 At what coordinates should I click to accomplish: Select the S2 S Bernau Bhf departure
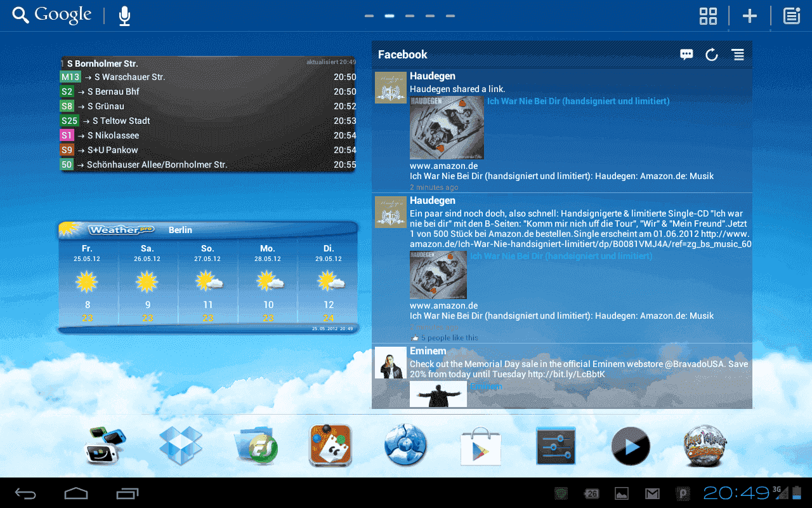click(207, 91)
